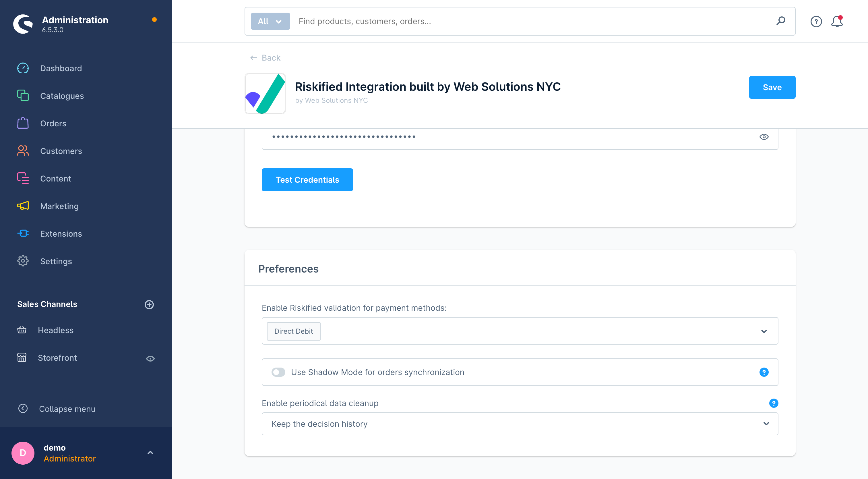
Task: Click the Customers icon in sidebar
Action: (23, 151)
